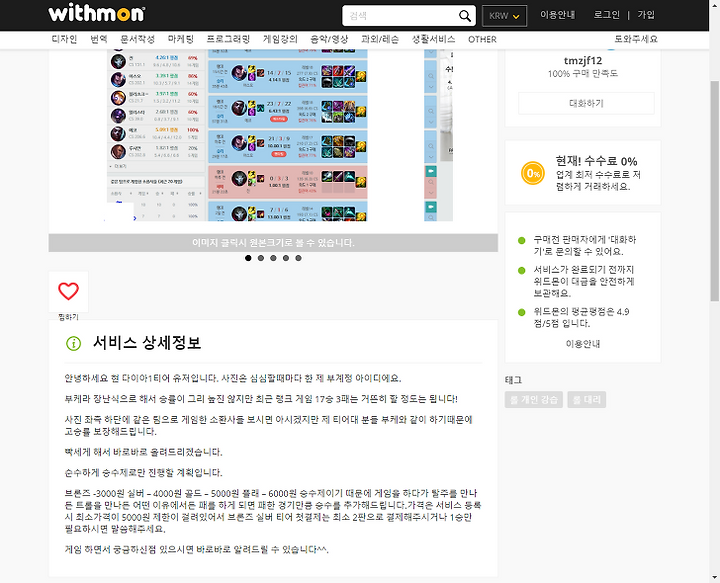
Task: Click the 태그 label
Action: [513, 380]
